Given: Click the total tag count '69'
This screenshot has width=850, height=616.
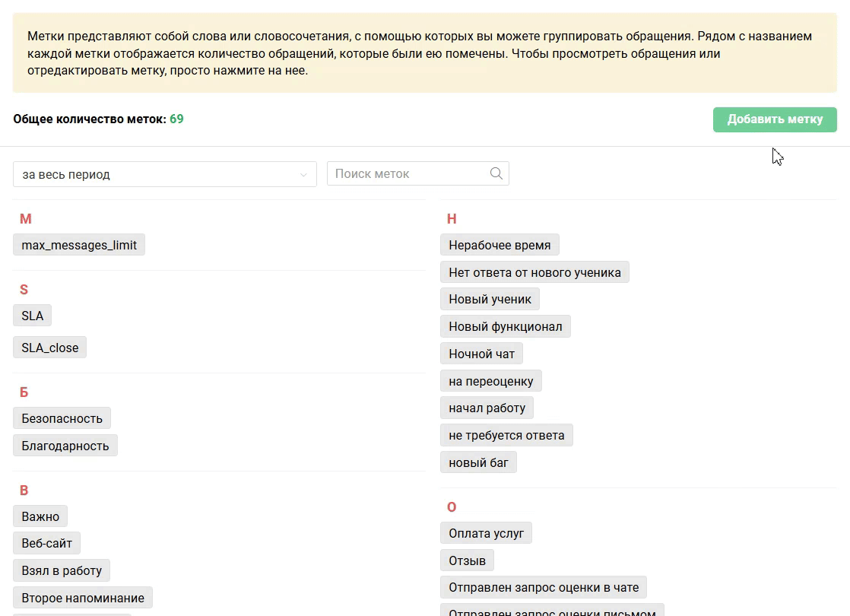Looking at the screenshot, I should tap(176, 119).
